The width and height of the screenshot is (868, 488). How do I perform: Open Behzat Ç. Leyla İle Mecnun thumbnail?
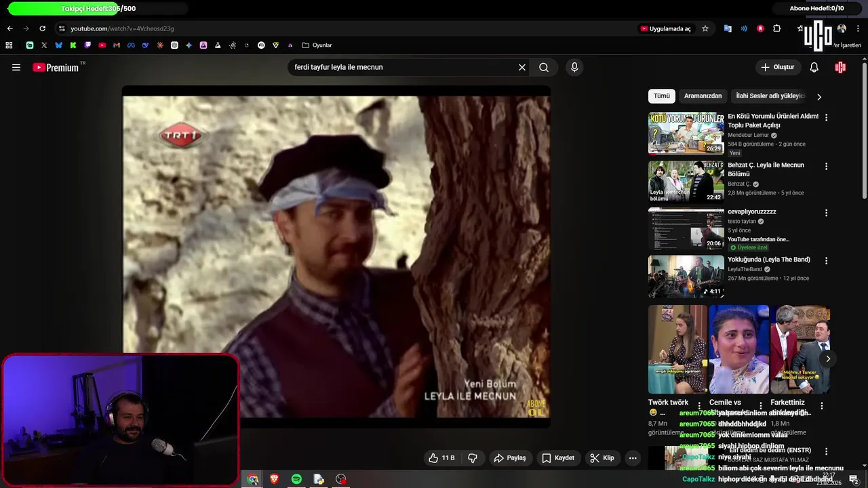686,182
